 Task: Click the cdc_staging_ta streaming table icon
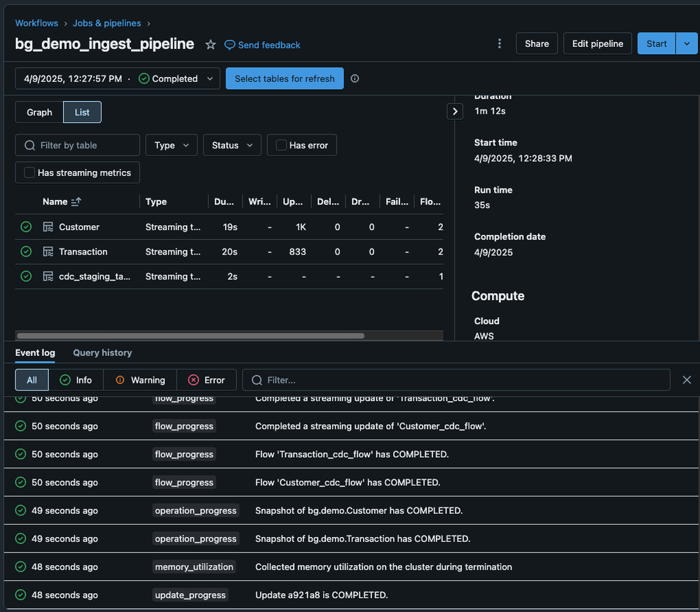(48, 276)
